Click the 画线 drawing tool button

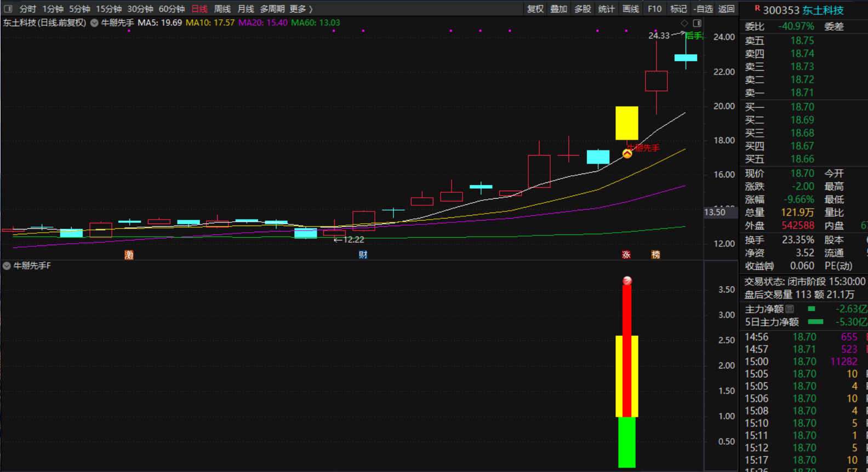pos(630,9)
